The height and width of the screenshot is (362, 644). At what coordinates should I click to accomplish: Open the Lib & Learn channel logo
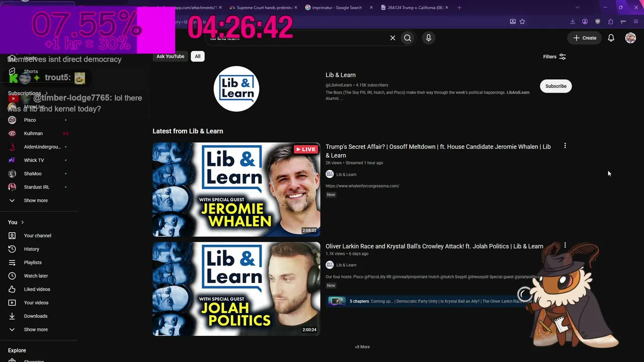236,88
